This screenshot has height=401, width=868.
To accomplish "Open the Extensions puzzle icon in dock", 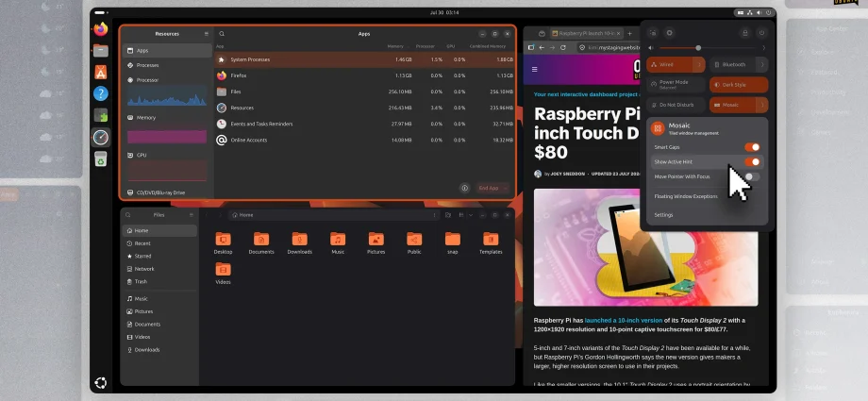I will point(101,115).
